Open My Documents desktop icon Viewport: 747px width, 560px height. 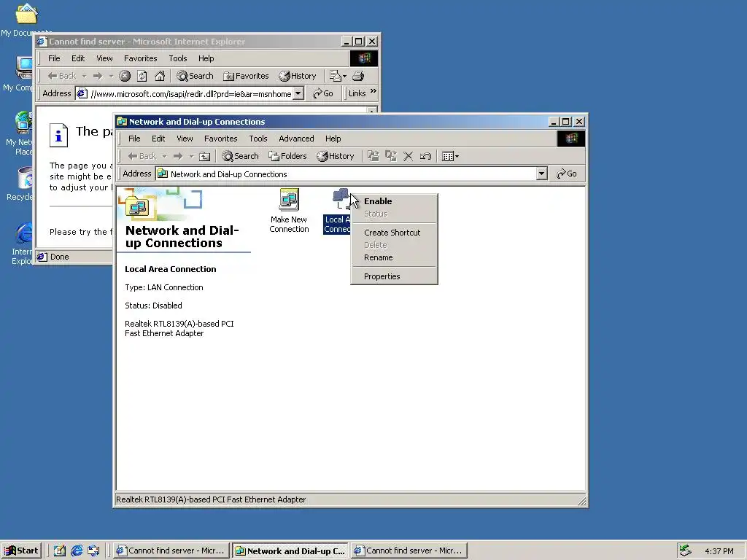26,20
